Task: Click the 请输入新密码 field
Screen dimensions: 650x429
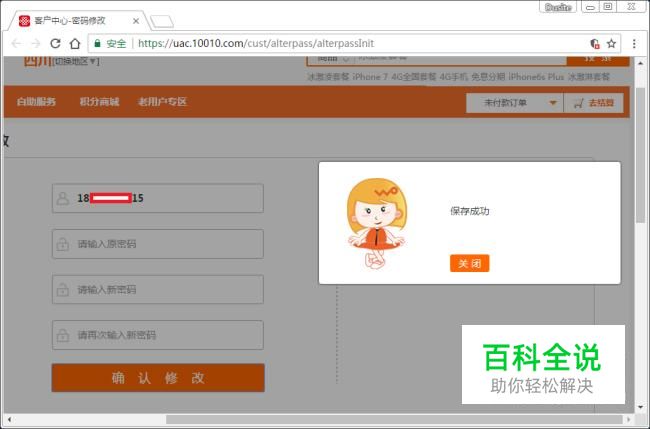Action: click(158, 289)
